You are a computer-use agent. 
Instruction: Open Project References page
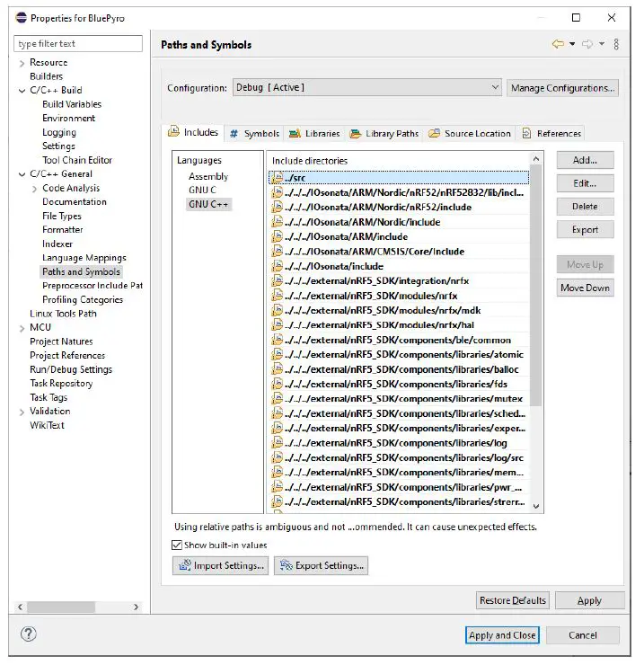click(67, 355)
